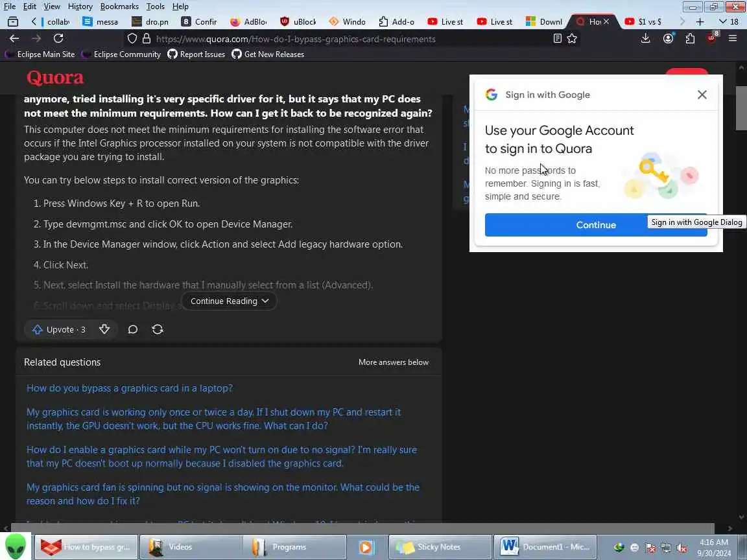Open the History menu

coord(80,6)
